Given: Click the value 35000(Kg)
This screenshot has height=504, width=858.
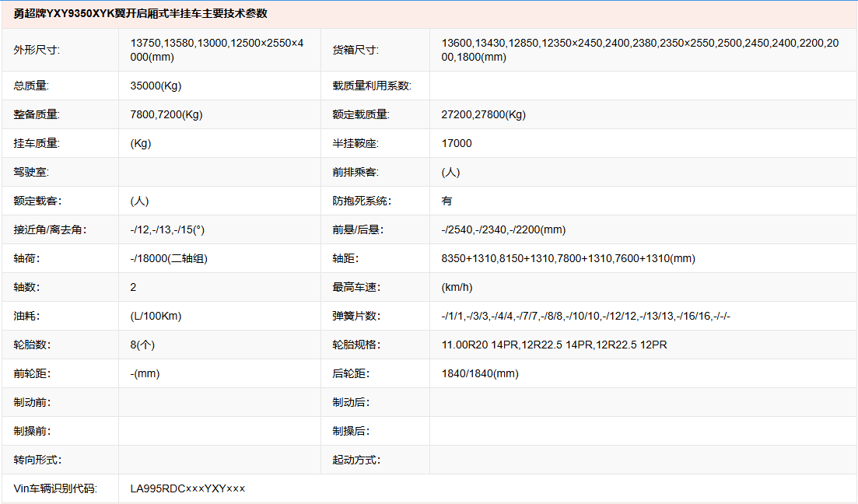Looking at the screenshot, I should 156,86.
